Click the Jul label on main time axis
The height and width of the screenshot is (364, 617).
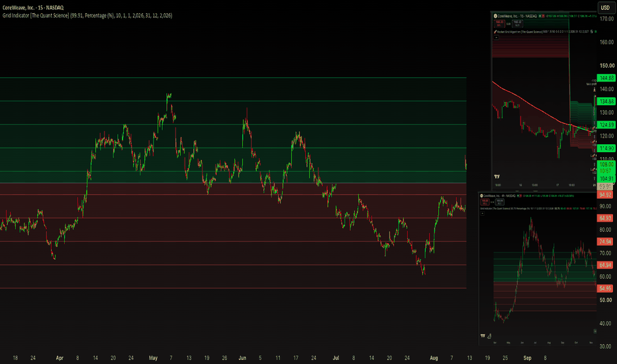(336, 358)
